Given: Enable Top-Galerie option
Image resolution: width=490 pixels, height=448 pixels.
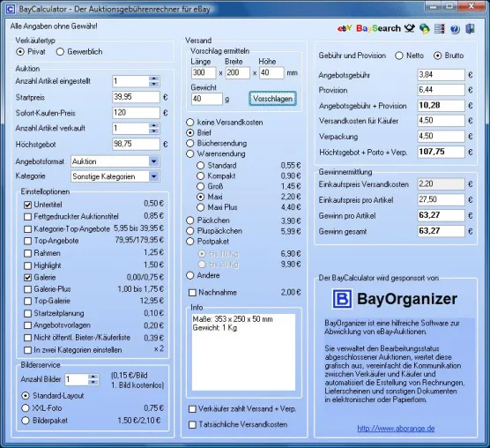Looking at the screenshot, I should click(x=28, y=301).
